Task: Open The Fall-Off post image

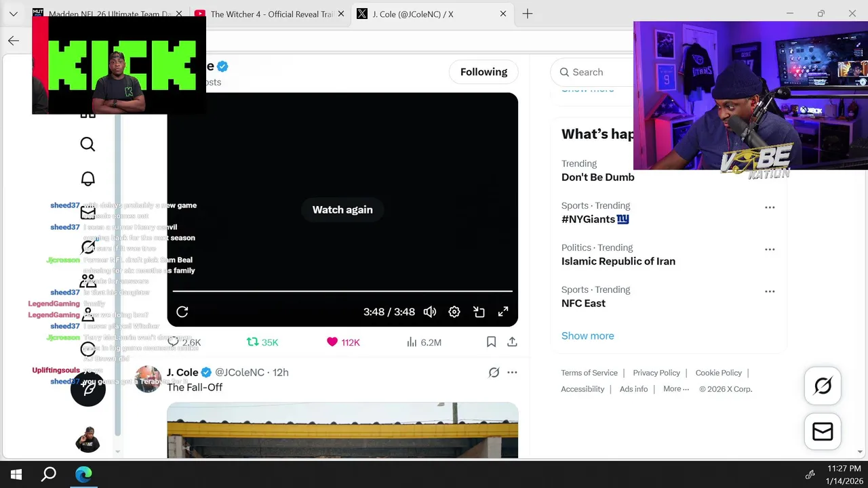Action: tap(342, 430)
